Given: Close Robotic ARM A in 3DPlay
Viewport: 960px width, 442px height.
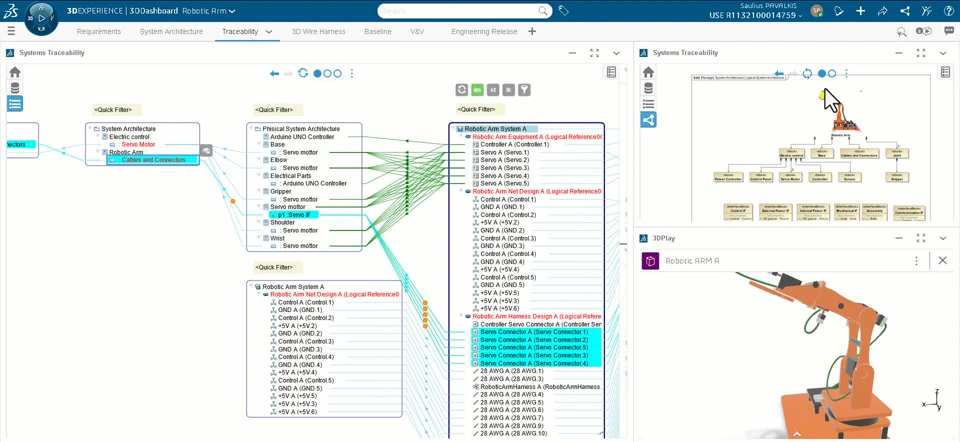Looking at the screenshot, I should pos(942,261).
